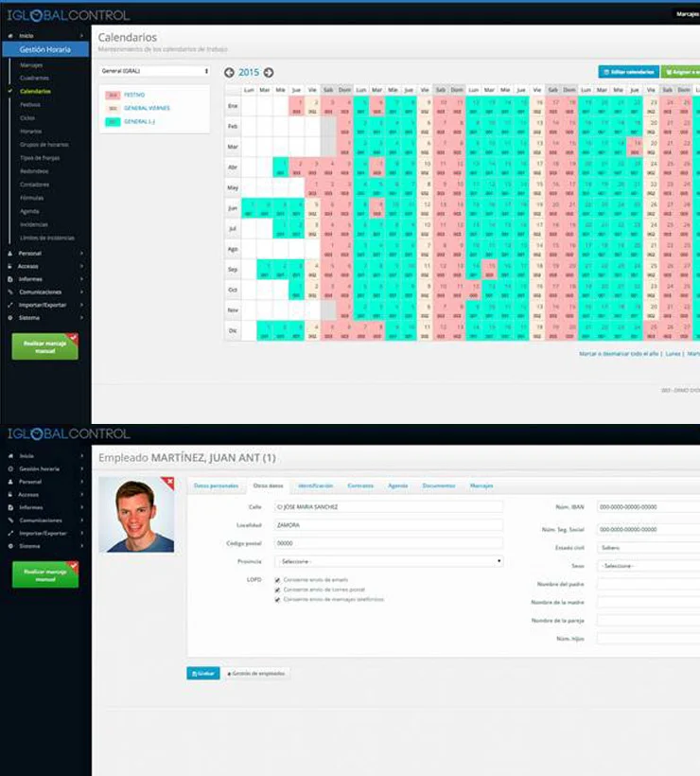Image resolution: width=700 pixels, height=776 pixels.
Task: Open the Estado civil dropdown
Action: click(x=648, y=548)
